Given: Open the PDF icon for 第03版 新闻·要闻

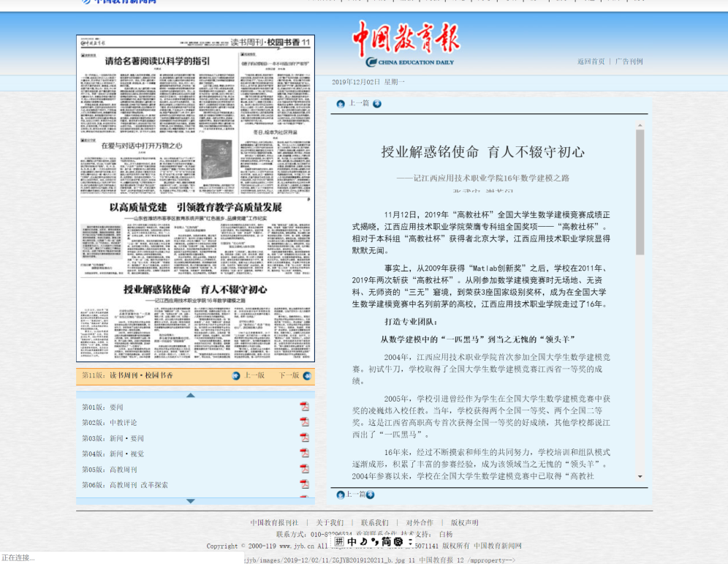Looking at the screenshot, I should [305, 437].
